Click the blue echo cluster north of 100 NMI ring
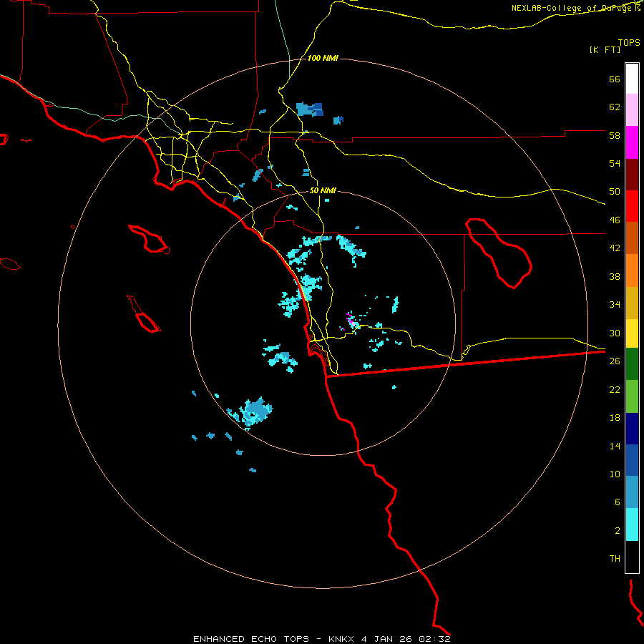 310,109
